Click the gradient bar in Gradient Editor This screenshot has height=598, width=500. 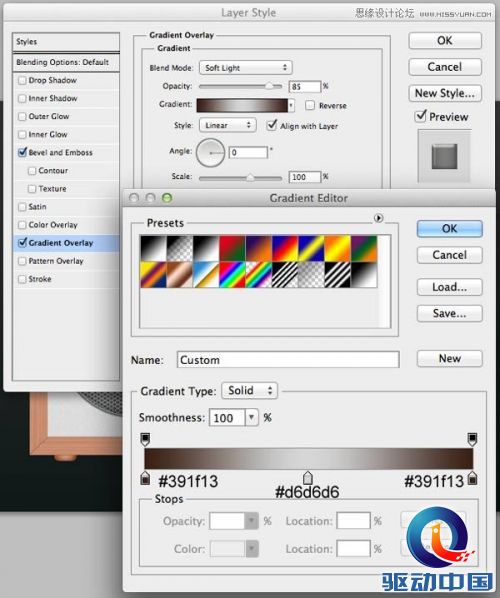click(x=309, y=459)
